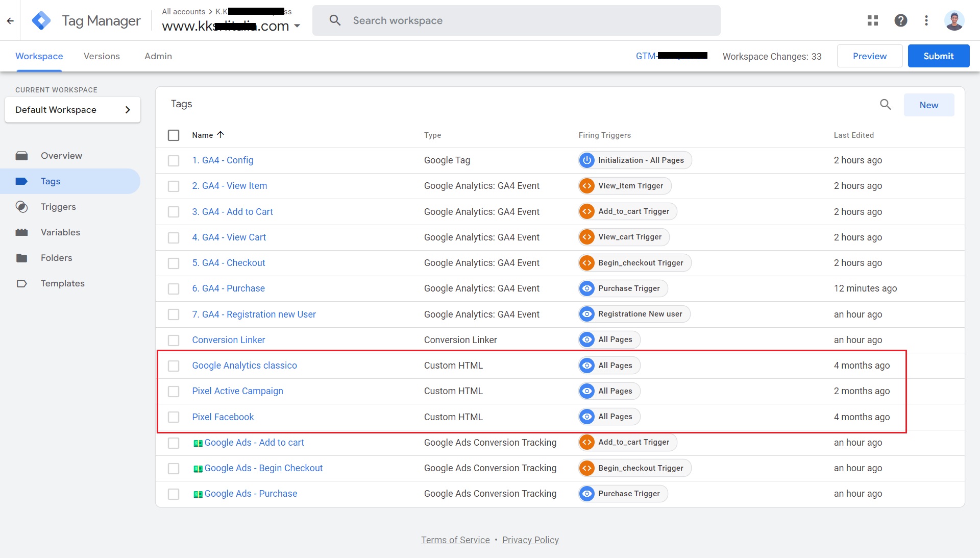Check the 3. GA4 - Add to Cart checkbox
980x558 pixels.
coord(174,212)
